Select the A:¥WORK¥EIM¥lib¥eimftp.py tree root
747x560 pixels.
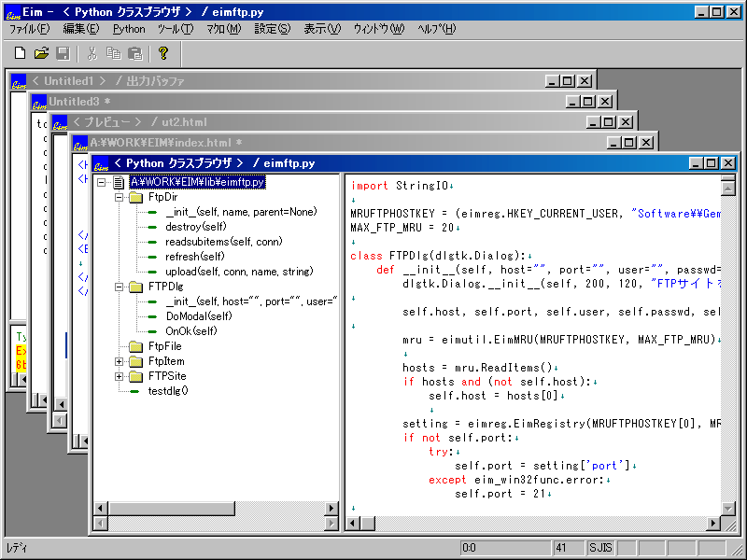tap(197, 182)
